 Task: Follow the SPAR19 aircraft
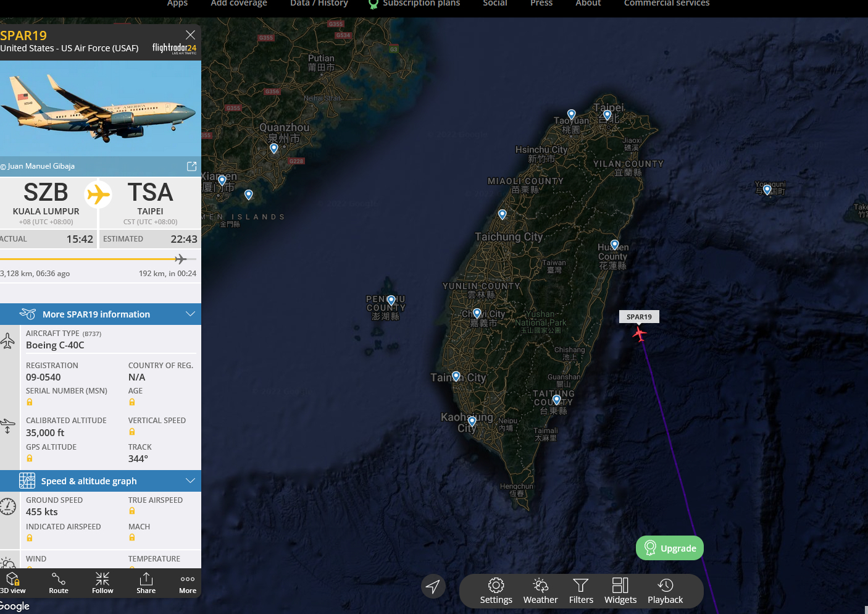tap(102, 582)
